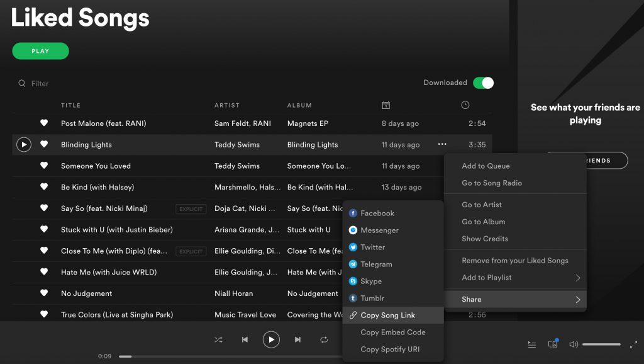The height and width of the screenshot is (364, 644).
Task: Share the song via Skype
Action: point(393,282)
